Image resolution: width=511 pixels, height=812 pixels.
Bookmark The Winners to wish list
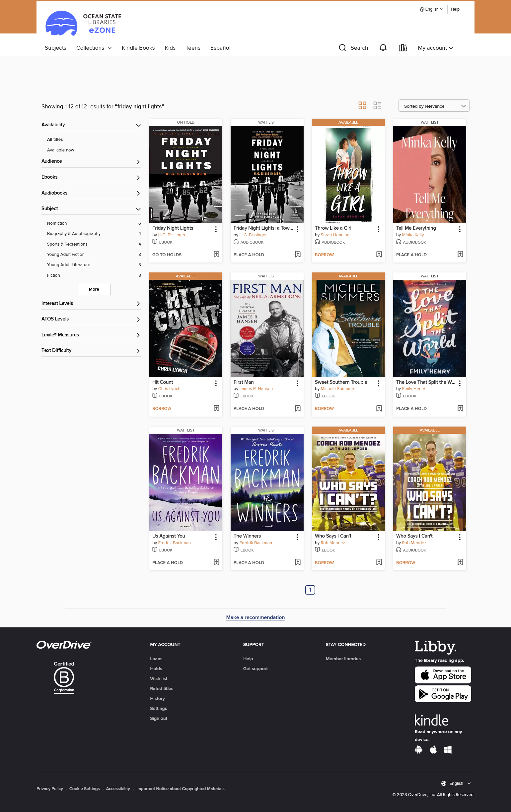tap(297, 562)
